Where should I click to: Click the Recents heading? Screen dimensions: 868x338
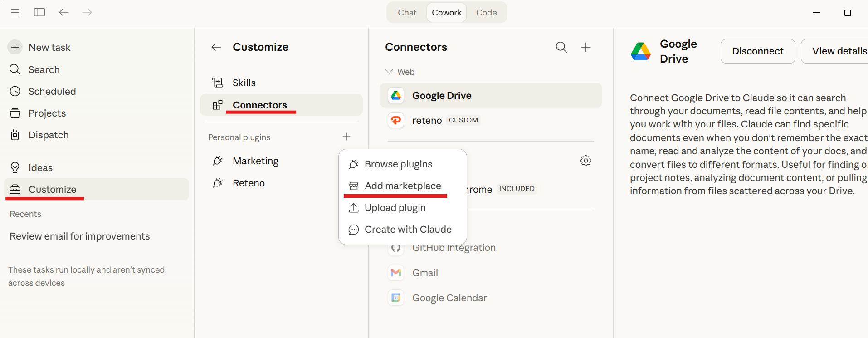25,214
